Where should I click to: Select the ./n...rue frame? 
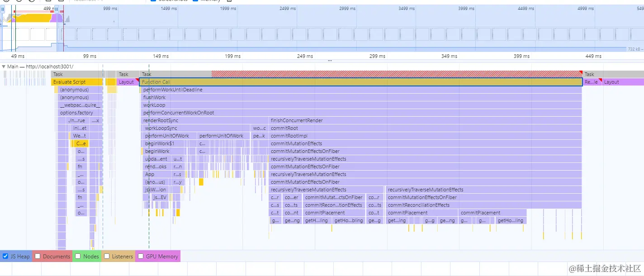76,120
